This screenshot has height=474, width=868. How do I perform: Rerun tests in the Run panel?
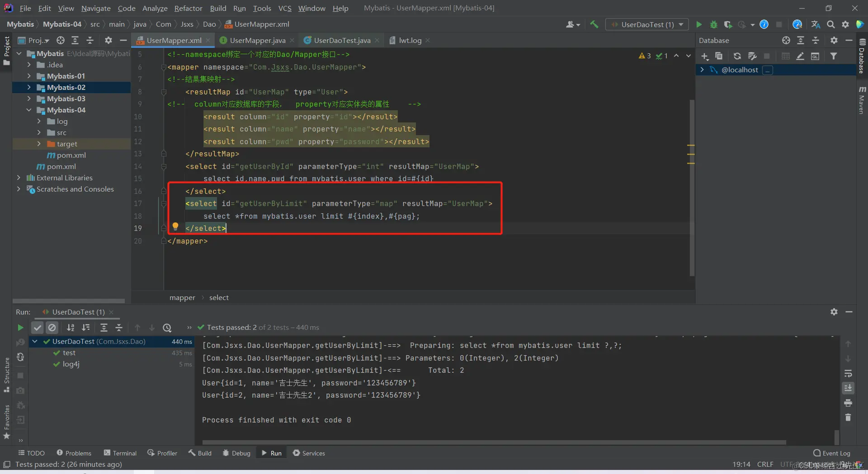coord(20,328)
